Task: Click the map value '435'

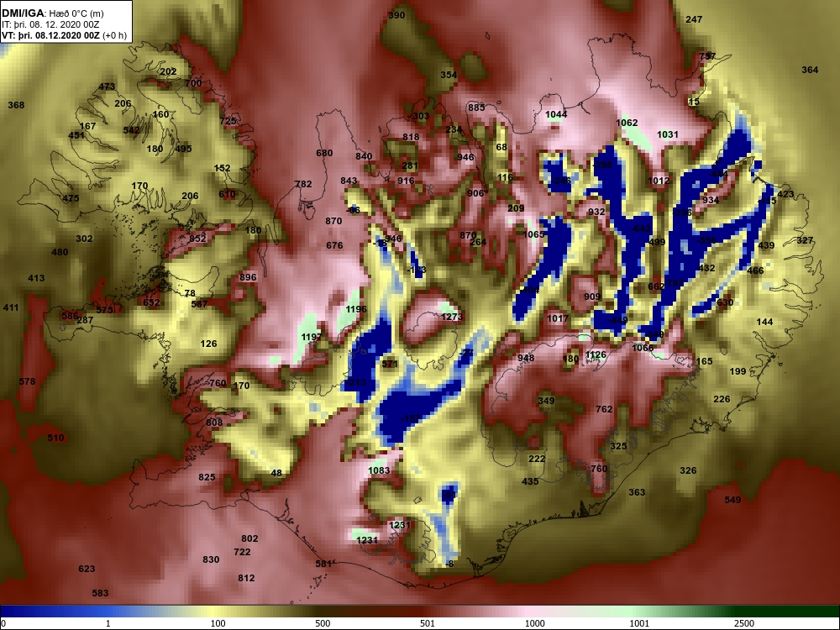Action: pyautogui.click(x=530, y=481)
